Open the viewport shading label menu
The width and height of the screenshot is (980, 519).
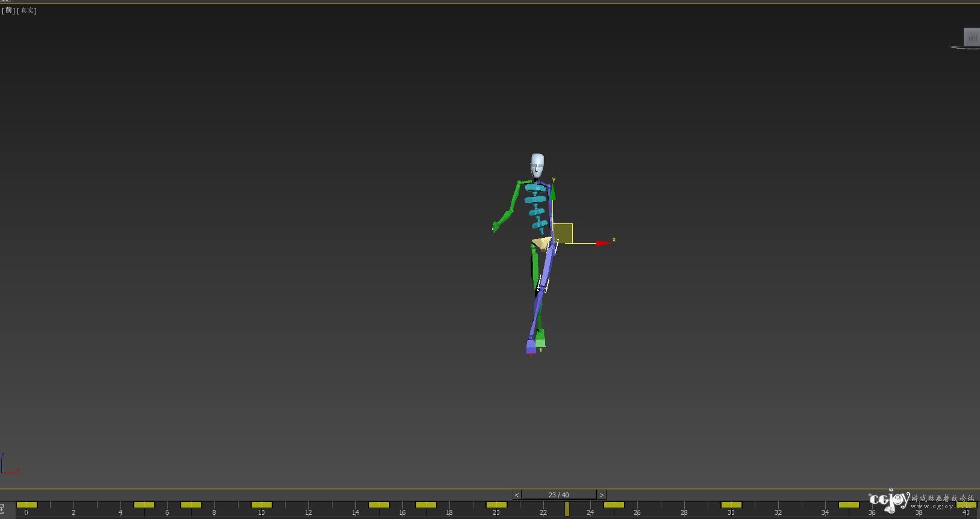tap(28, 10)
